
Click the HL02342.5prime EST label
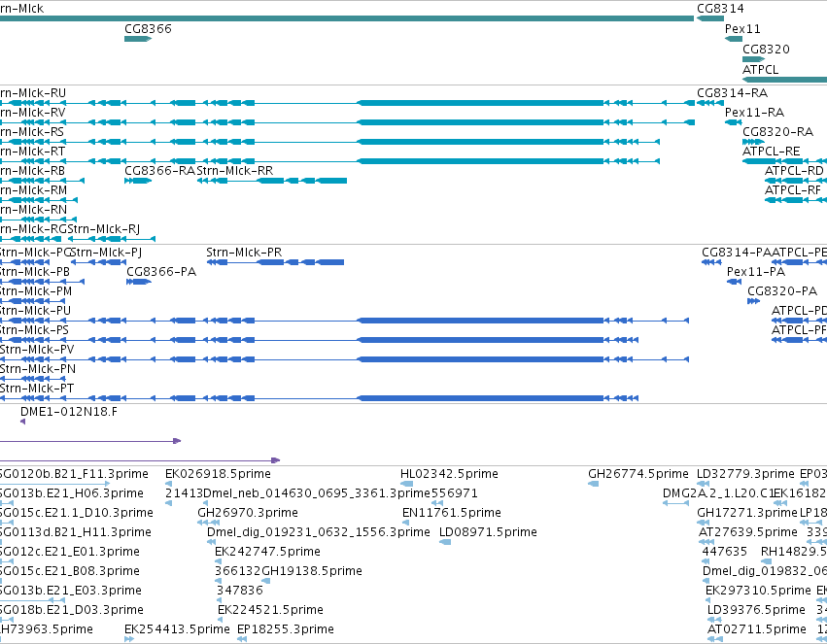[449, 474]
